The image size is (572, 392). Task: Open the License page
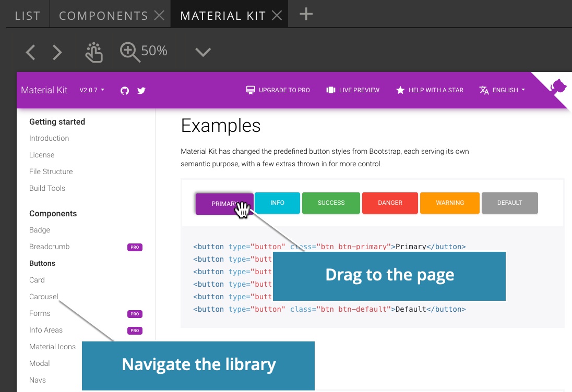(x=42, y=155)
